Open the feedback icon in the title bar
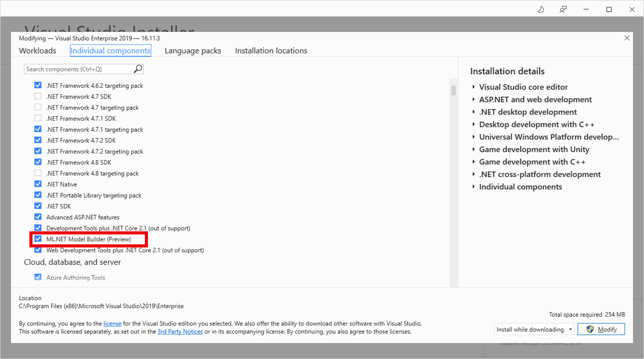644x359 pixels. [563, 10]
